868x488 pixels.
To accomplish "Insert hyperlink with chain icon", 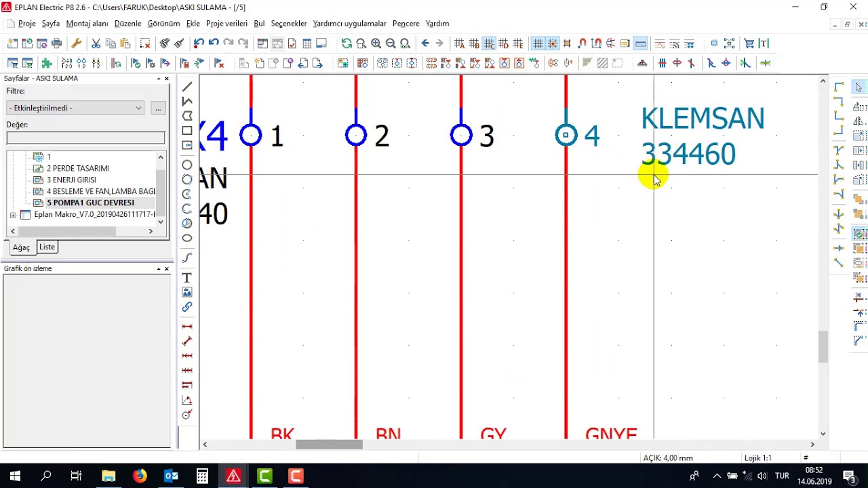I will pos(187,307).
